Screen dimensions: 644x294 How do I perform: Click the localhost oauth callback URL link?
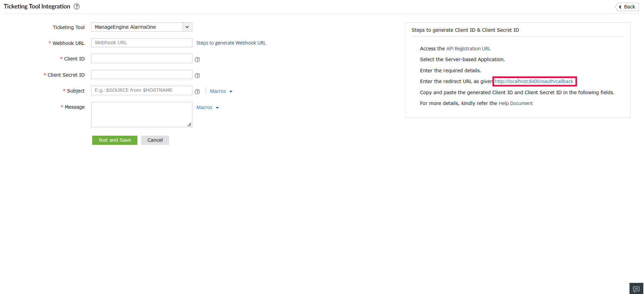pos(534,81)
